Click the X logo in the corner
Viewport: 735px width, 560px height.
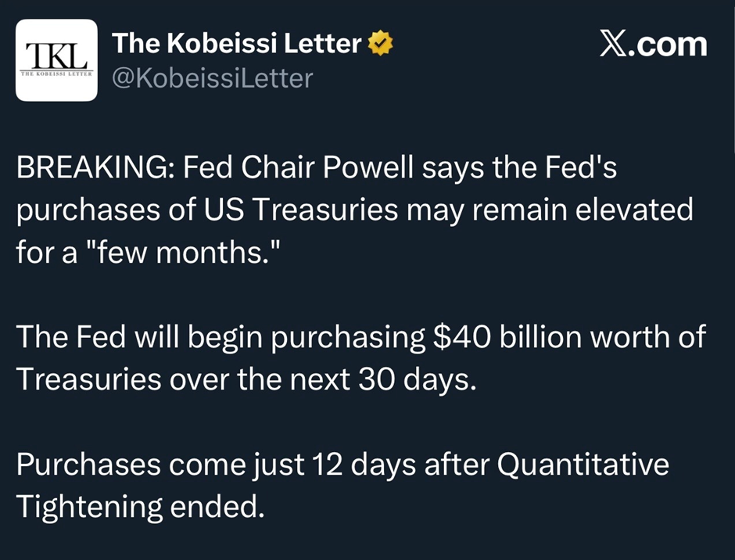click(x=616, y=44)
